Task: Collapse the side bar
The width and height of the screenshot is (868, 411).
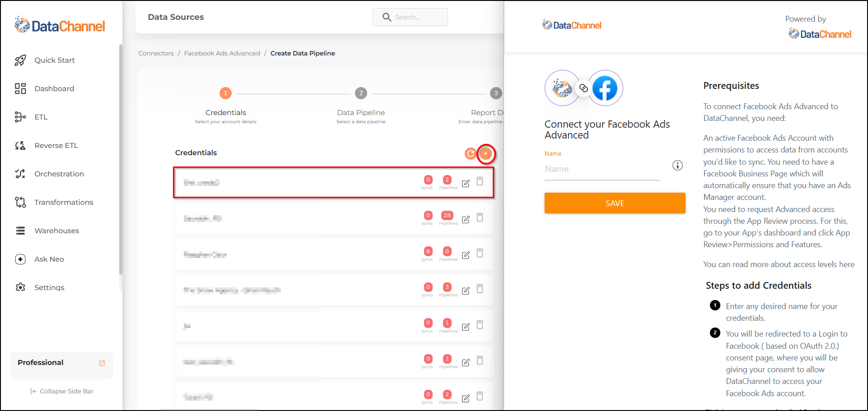Action: point(62,391)
